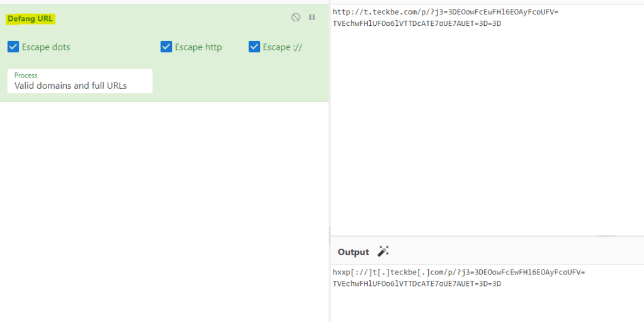Grab the dotted input/output resize handle
Screen dimensions: 644x323
tap(606, 236)
